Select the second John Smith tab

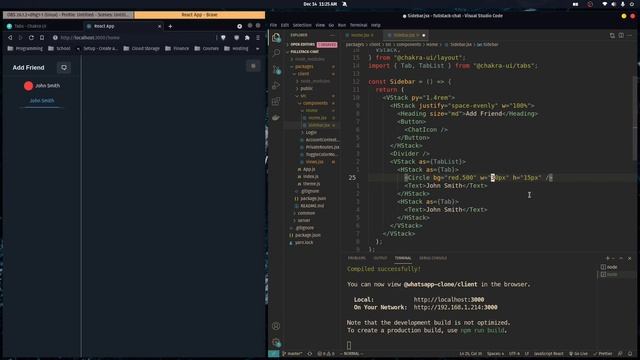[x=42, y=100]
